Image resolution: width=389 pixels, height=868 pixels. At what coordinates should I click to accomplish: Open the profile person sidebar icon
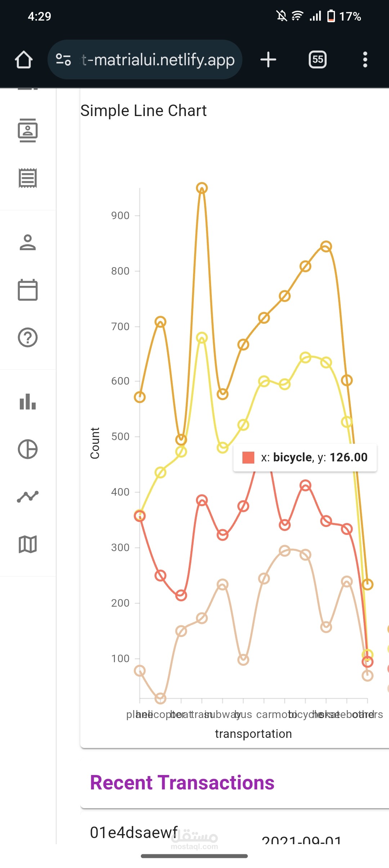(x=28, y=242)
